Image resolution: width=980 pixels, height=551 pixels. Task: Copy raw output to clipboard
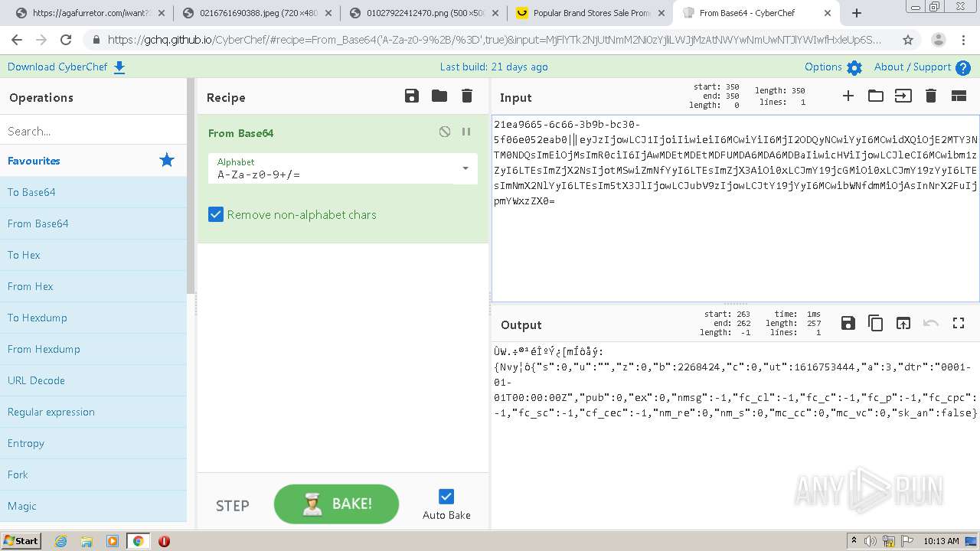click(x=876, y=323)
